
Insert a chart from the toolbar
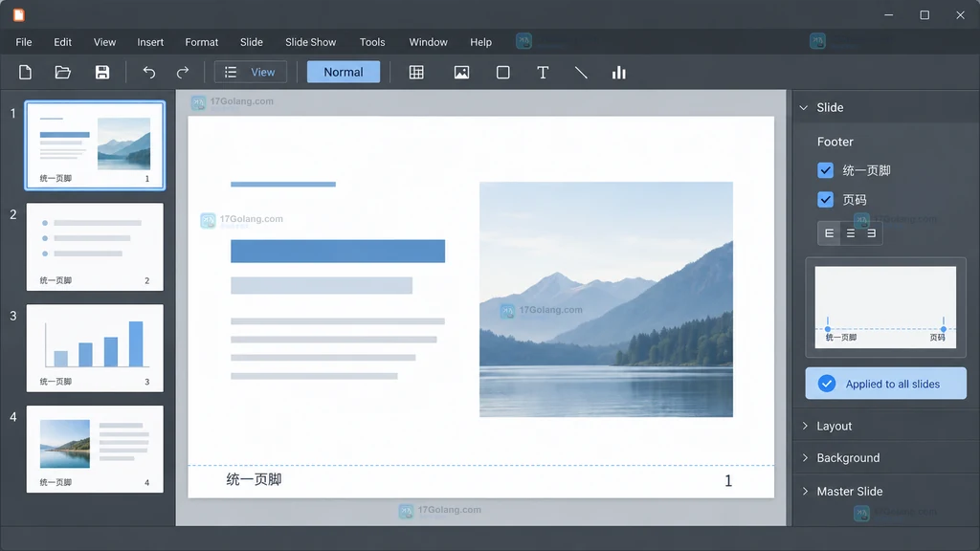619,73
